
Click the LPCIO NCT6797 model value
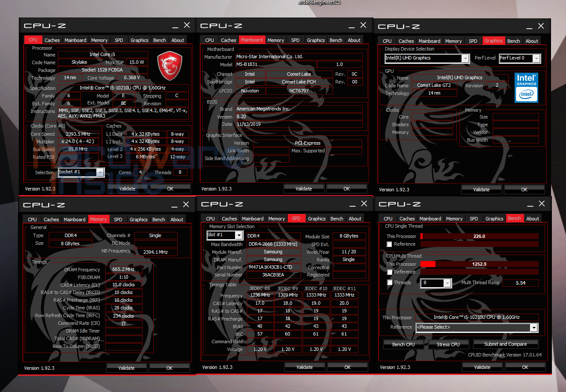pyautogui.click(x=299, y=91)
